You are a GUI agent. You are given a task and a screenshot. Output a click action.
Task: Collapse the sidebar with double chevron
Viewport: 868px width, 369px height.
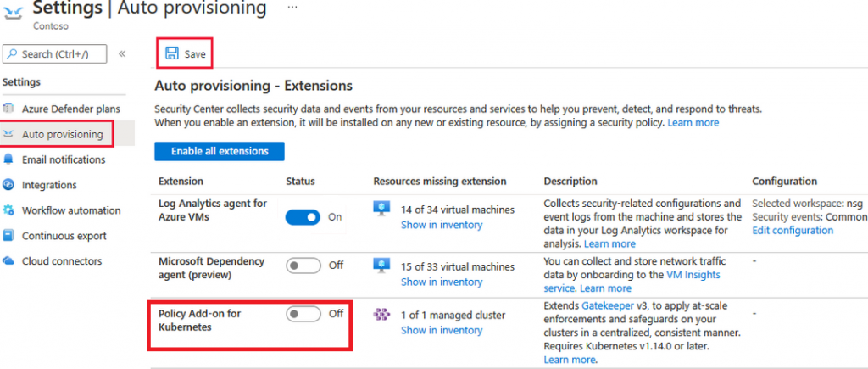click(122, 53)
